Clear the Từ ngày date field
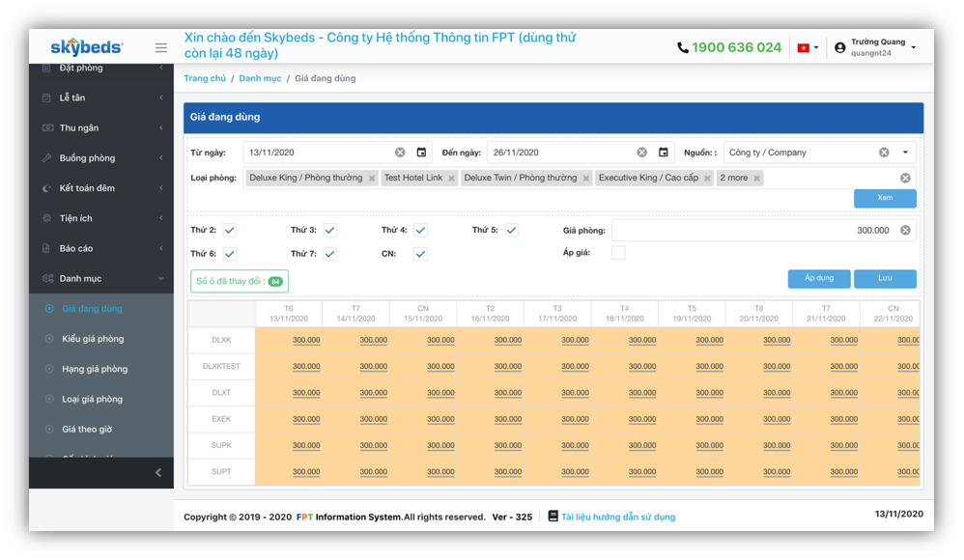Viewport: 964px width, 560px height. point(400,153)
